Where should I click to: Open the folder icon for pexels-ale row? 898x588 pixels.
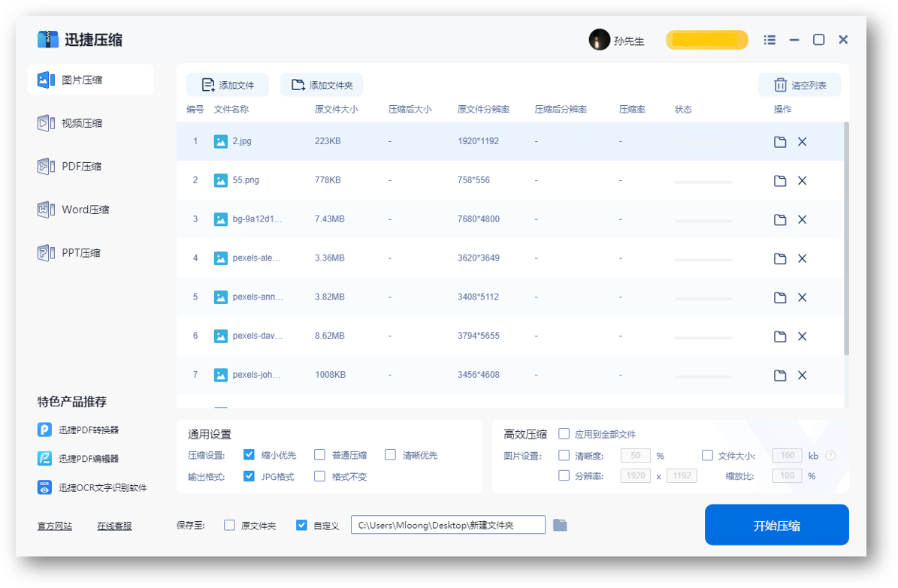coord(780,258)
